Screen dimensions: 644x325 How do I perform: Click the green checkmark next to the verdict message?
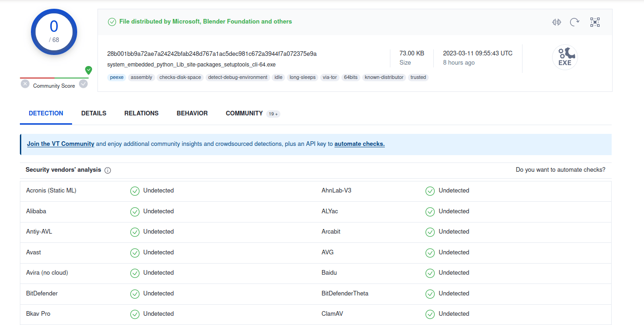pyautogui.click(x=112, y=21)
